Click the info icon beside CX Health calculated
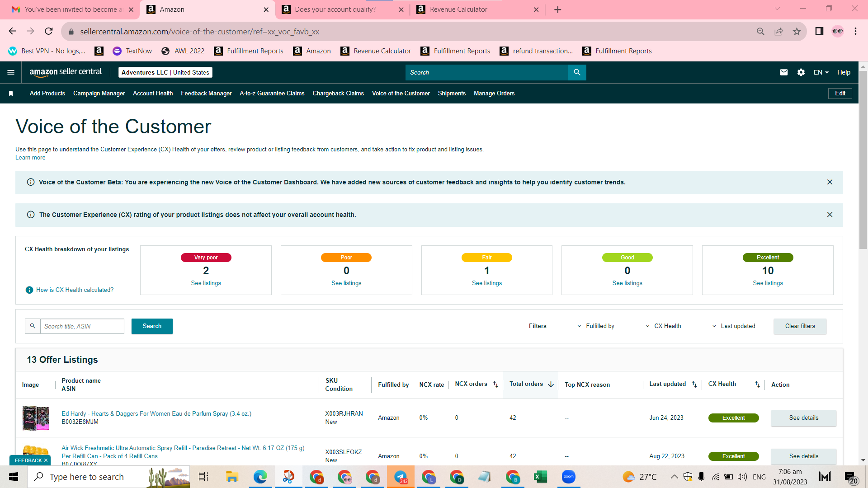Screen dimensions: 868x488 (x=29, y=290)
